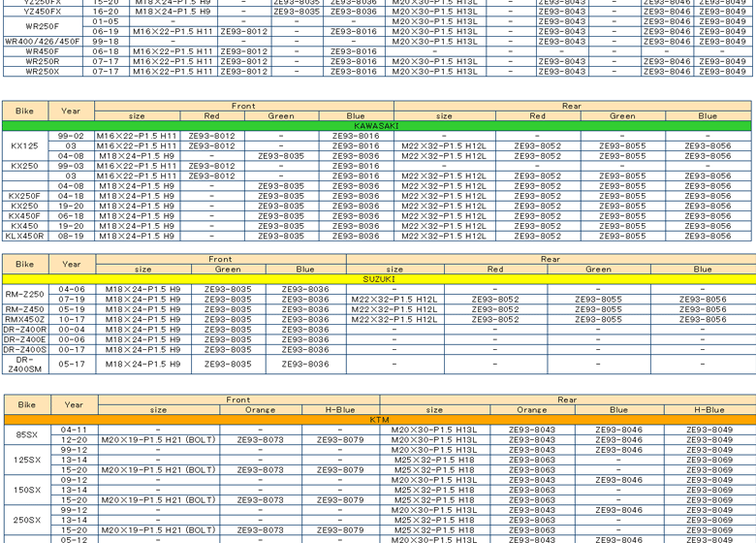This screenshot has width=756, height=543.
Task: Click the front H-Blue column header in KTM table
Action: coord(340,410)
